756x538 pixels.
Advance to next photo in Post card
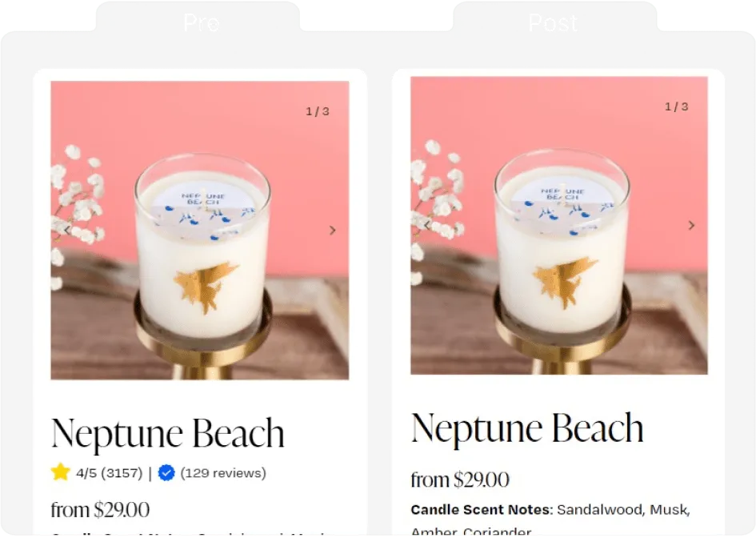(691, 225)
